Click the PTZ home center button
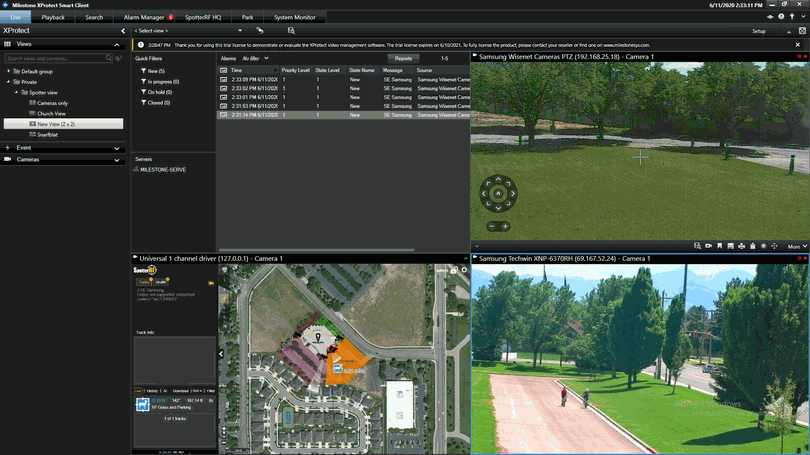The height and width of the screenshot is (455, 810). pyautogui.click(x=499, y=194)
